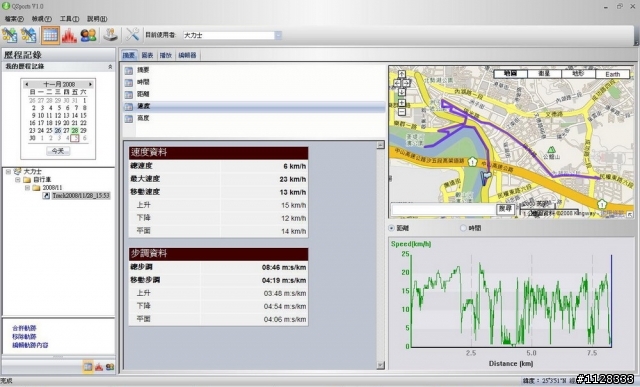Go to next month in calendar
Screen dimensions: 640x387
pos(90,84)
